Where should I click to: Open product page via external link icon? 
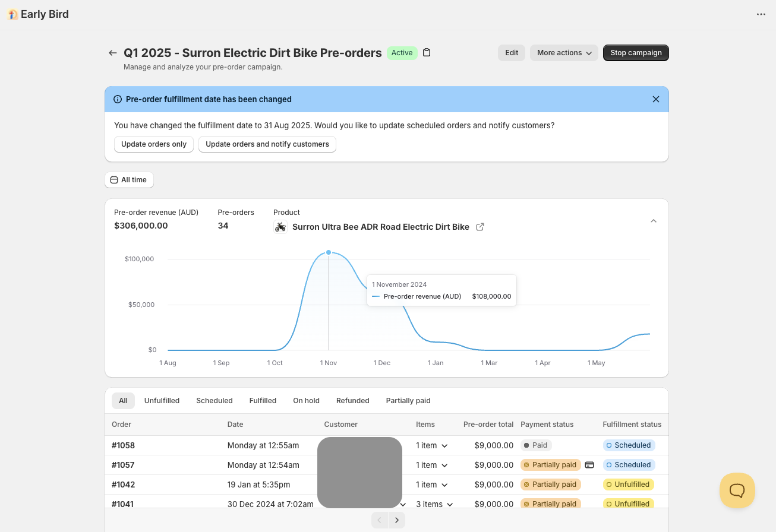[x=480, y=227]
